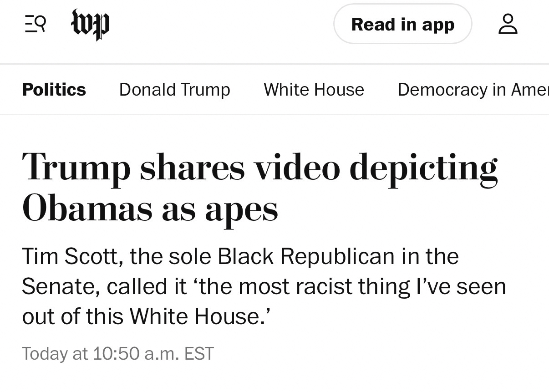Click the Washington Post logo
549x392 pixels.
pyautogui.click(x=91, y=24)
